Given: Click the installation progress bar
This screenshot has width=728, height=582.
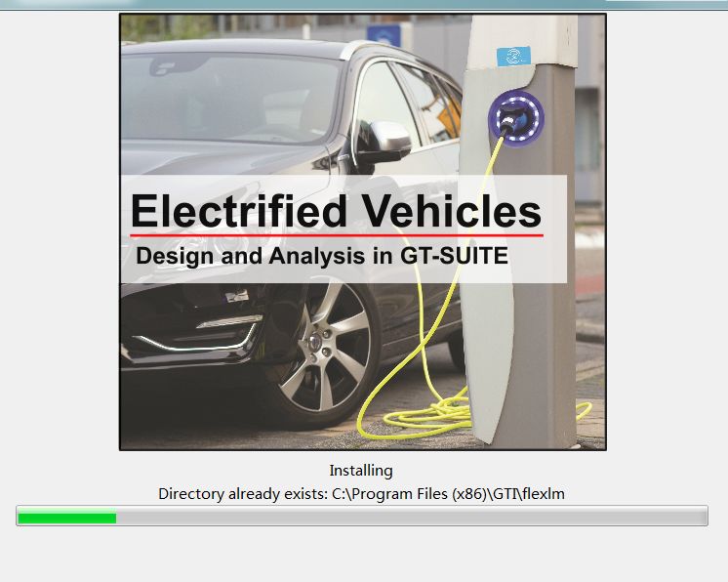Looking at the screenshot, I should click(x=362, y=516).
